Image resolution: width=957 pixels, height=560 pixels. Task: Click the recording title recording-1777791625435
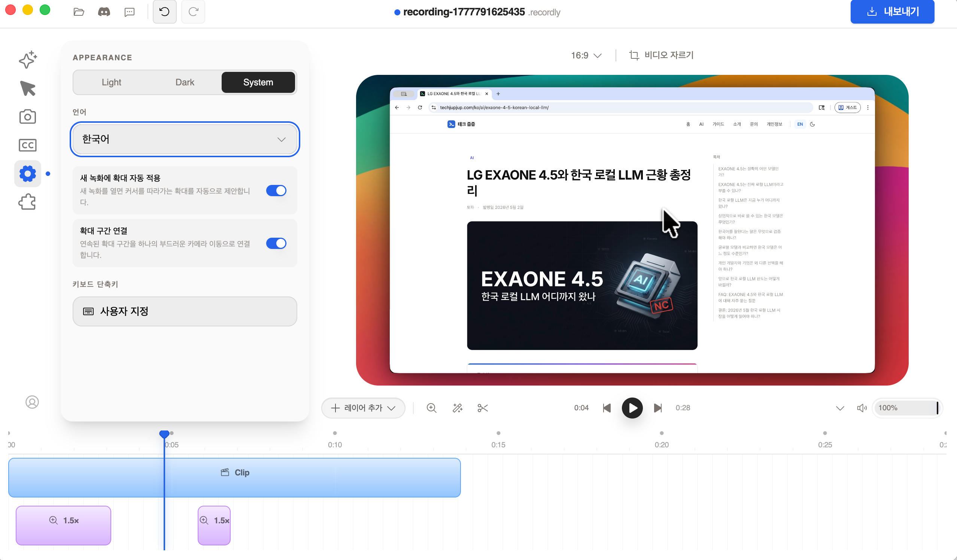(x=464, y=12)
